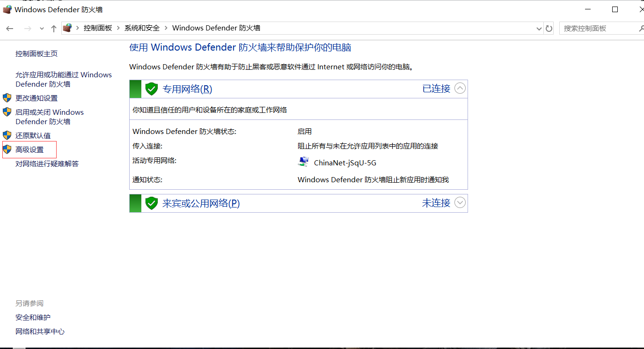Click the 已连接 status text

(x=436, y=89)
